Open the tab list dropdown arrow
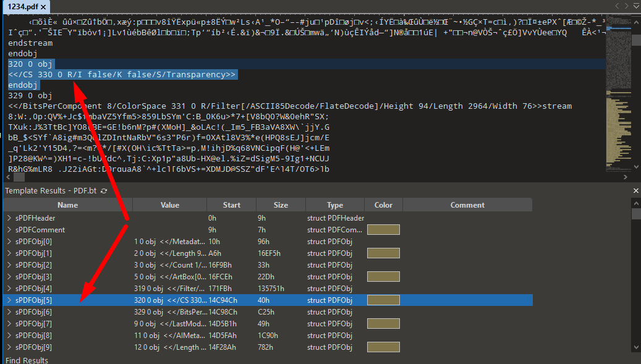 [637, 6]
